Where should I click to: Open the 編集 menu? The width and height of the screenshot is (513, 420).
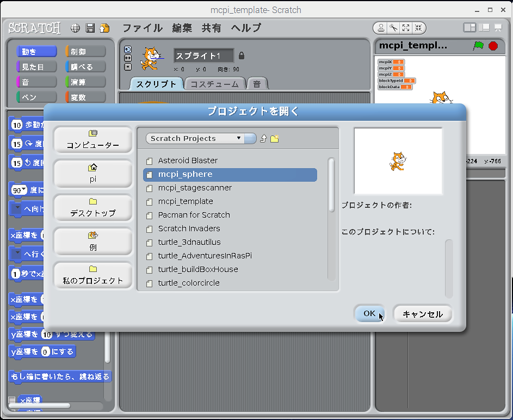(182, 28)
